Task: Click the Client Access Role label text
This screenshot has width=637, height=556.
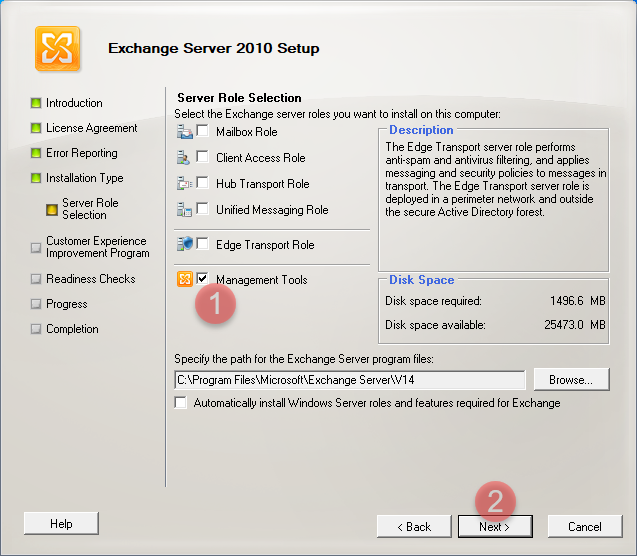Action: pyautogui.click(x=260, y=158)
